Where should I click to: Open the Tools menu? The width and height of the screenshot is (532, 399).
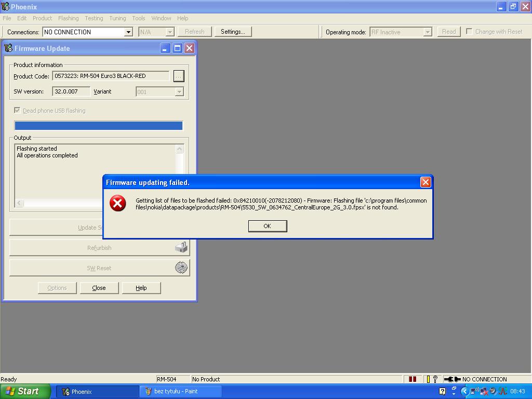click(138, 18)
